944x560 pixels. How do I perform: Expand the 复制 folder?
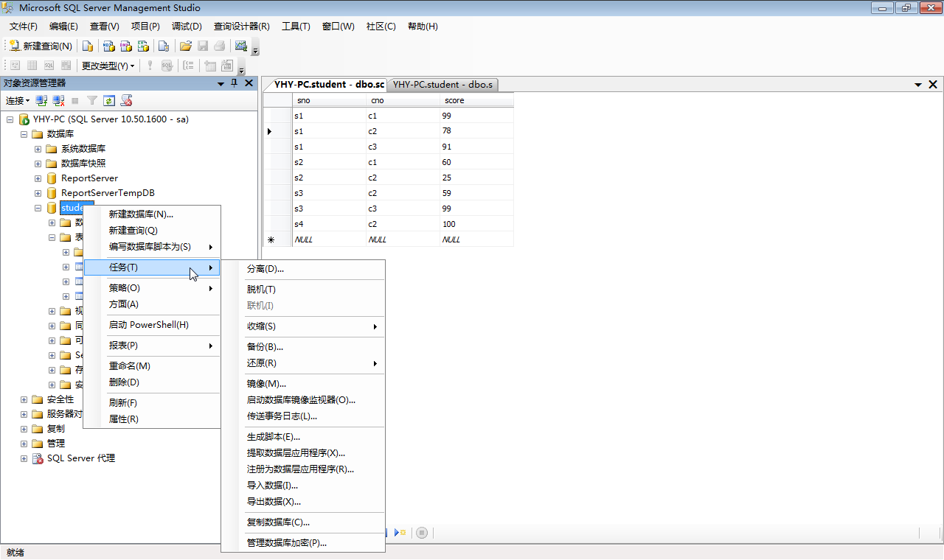click(x=24, y=429)
